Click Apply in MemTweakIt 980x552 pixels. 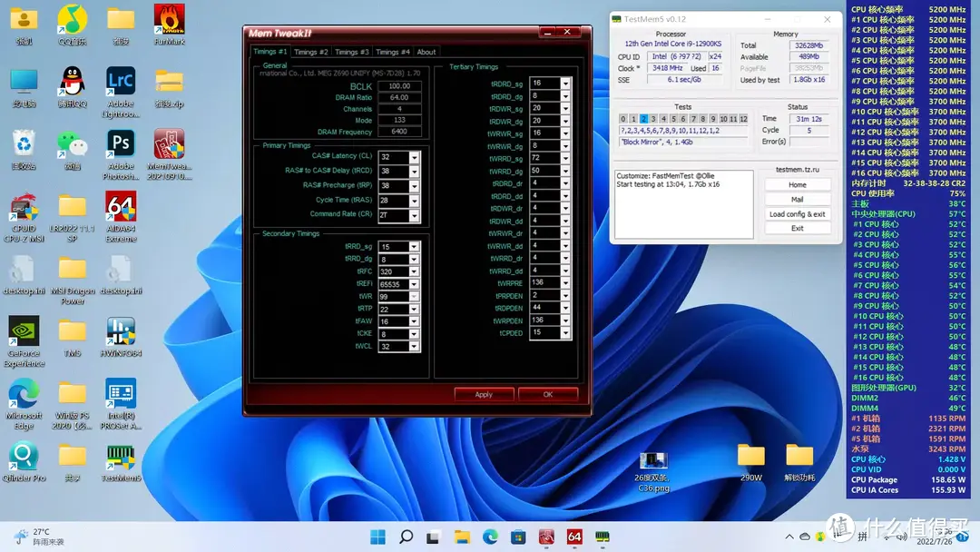pos(484,394)
